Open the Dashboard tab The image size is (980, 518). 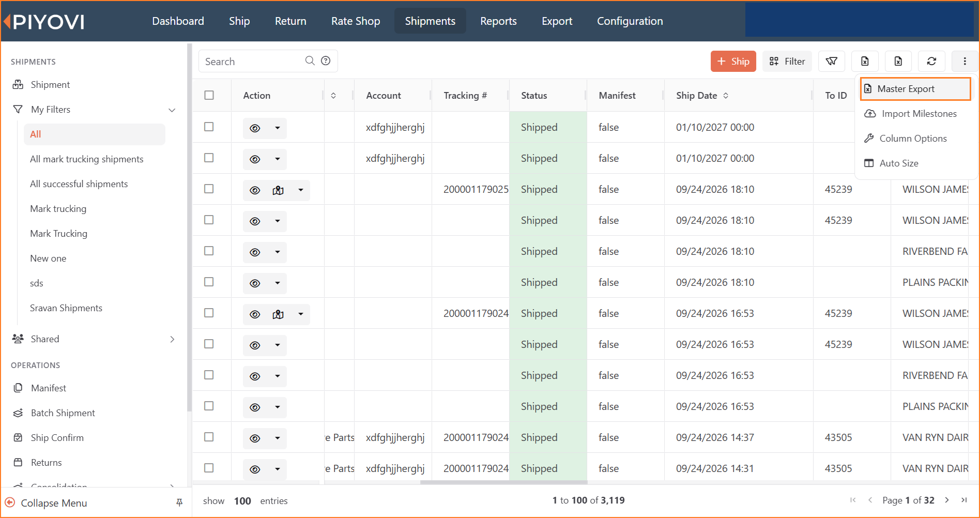point(178,21)
